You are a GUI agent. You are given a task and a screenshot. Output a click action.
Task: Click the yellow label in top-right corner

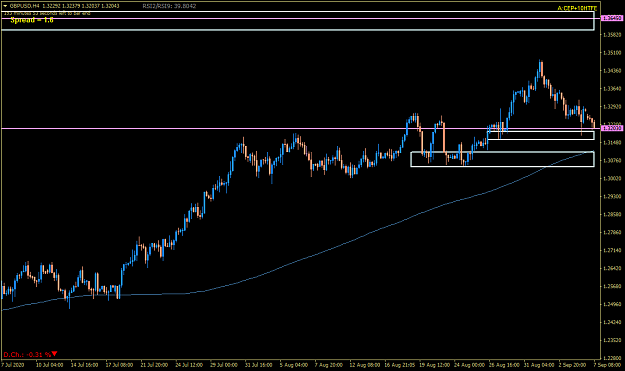coord(577,8)
